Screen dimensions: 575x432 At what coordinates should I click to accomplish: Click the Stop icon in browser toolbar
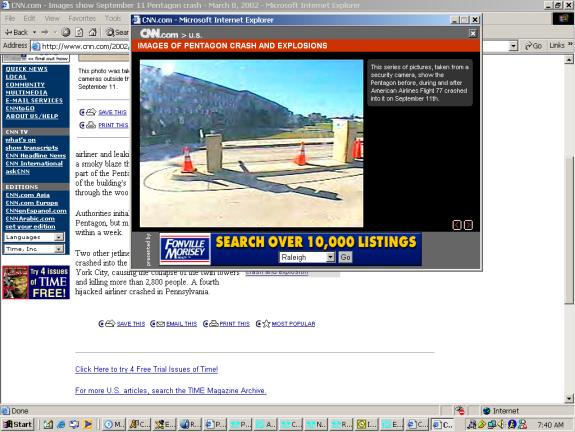coord(66,33)
